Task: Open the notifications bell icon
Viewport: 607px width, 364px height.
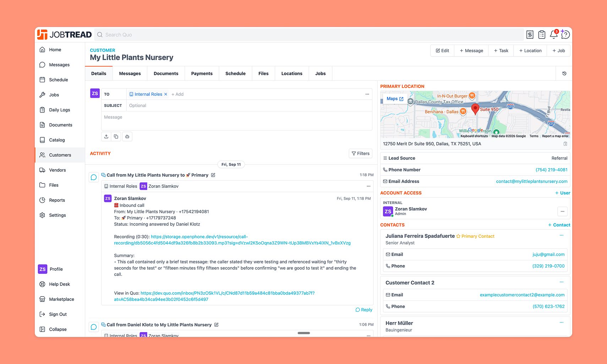Action: tap(554, 34)
